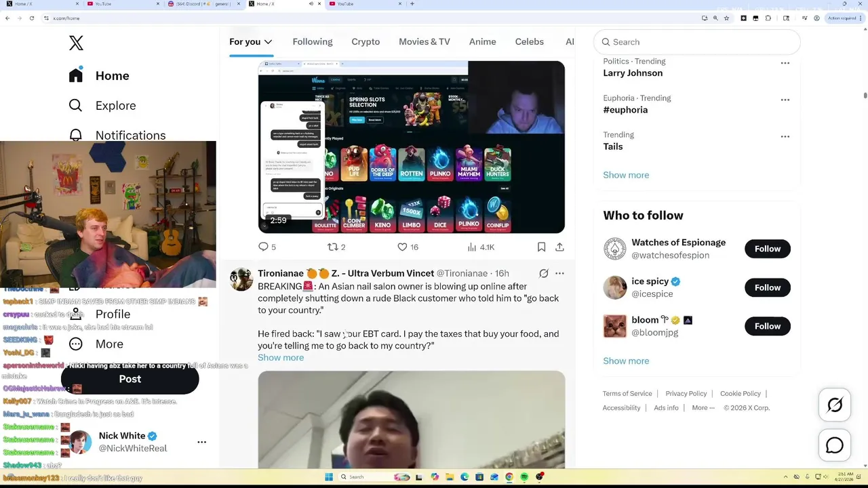Click the Action required chip

coord(843,18)
